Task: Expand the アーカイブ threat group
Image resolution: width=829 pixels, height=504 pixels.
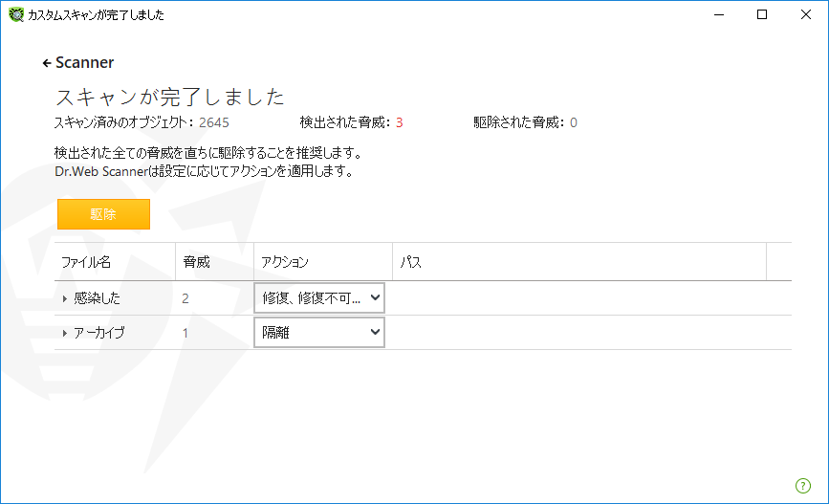Action: pyautogui.click(x=64, y=333)
